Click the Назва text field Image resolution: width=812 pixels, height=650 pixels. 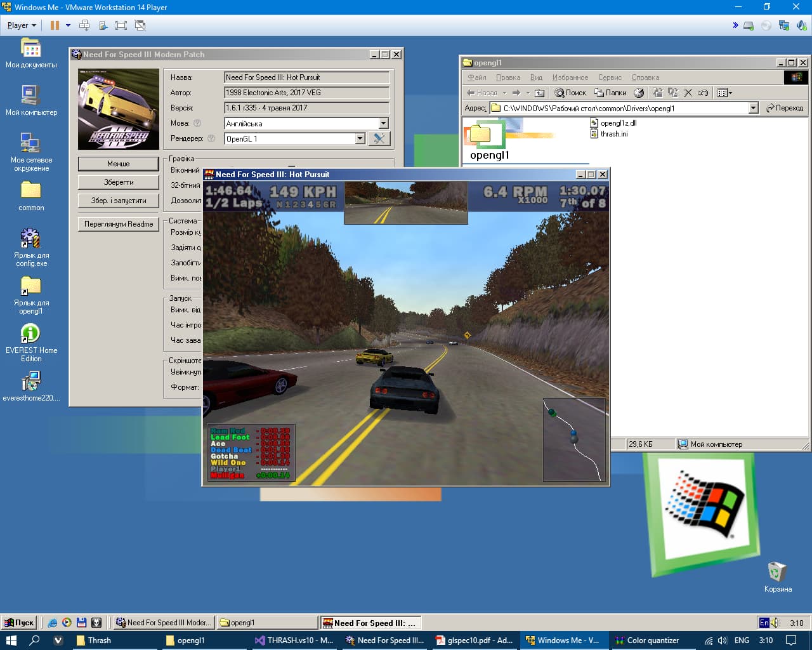307,77
